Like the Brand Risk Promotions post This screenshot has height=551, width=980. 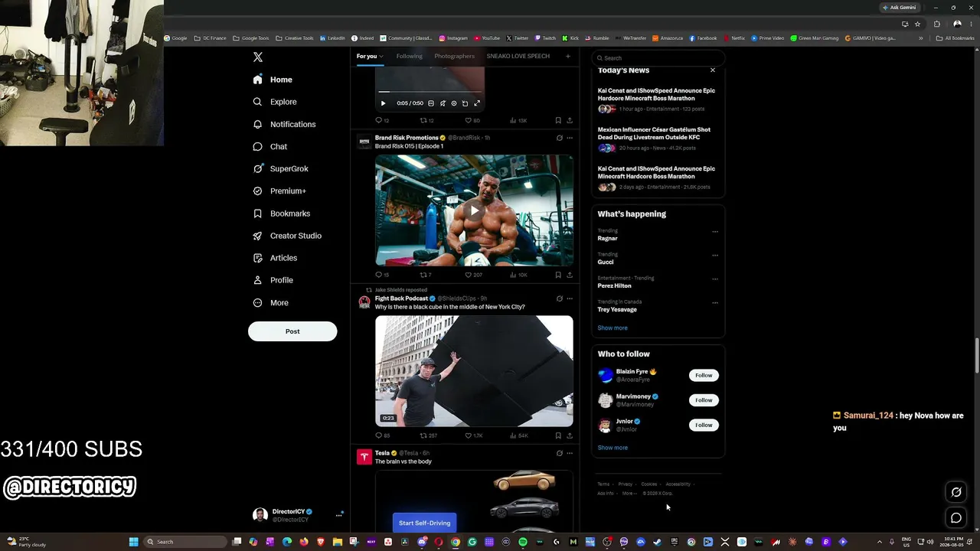pos(469,275)
